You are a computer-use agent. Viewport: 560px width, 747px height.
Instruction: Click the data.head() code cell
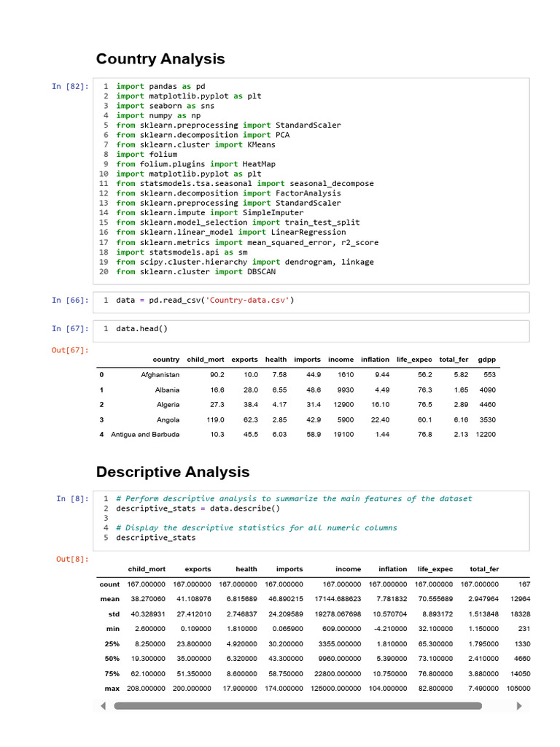pyautogui.click(x=311, y=331)
